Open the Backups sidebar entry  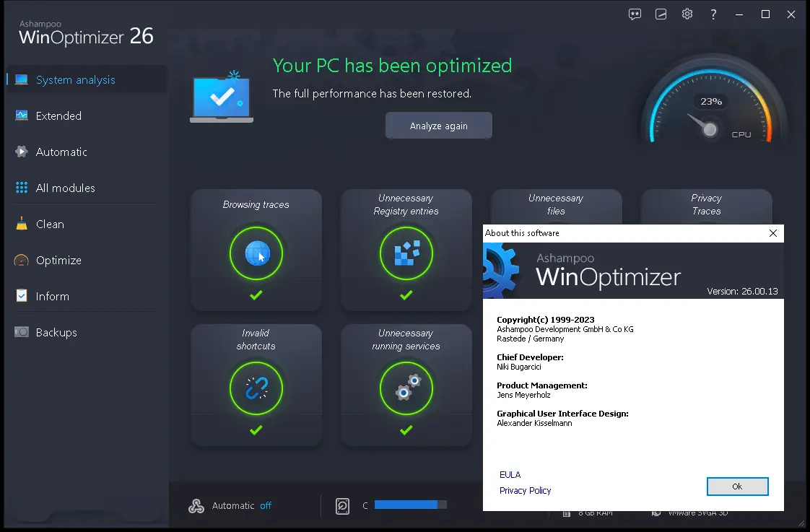click(56, 333)
